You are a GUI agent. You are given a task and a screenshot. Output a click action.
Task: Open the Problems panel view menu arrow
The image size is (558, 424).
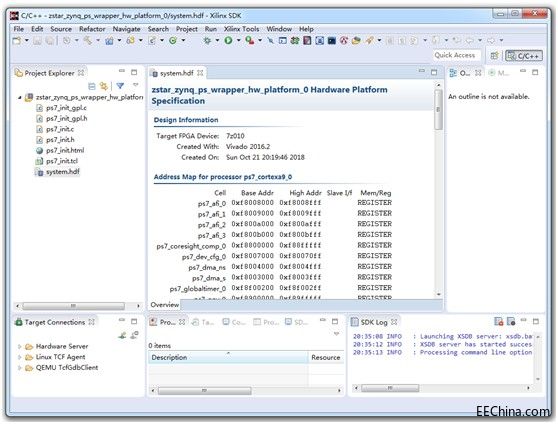pyautogui.click(x=336, y=334)
